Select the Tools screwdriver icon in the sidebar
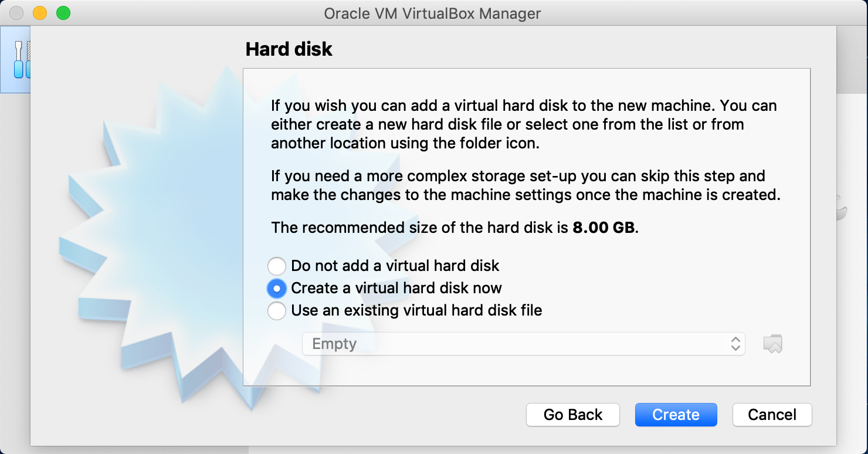The height and width of the screenshot is (454, 868). tap(20, 59)
